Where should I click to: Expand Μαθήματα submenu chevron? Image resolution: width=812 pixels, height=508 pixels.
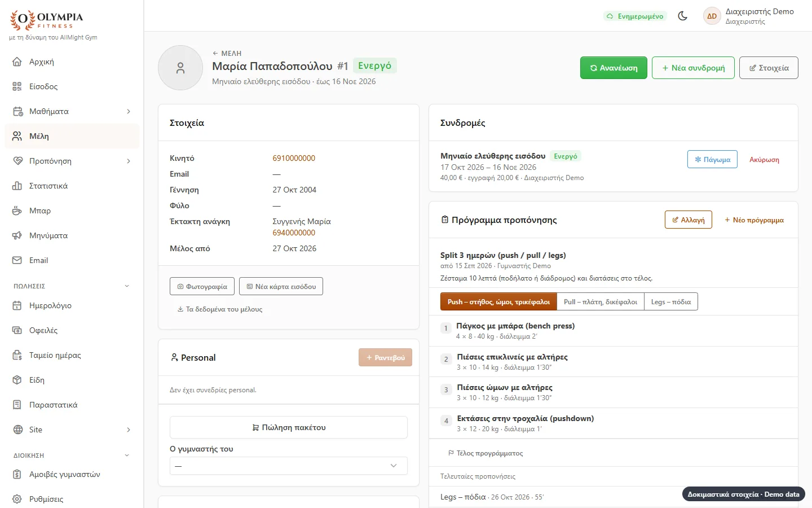tap(129, 111)
